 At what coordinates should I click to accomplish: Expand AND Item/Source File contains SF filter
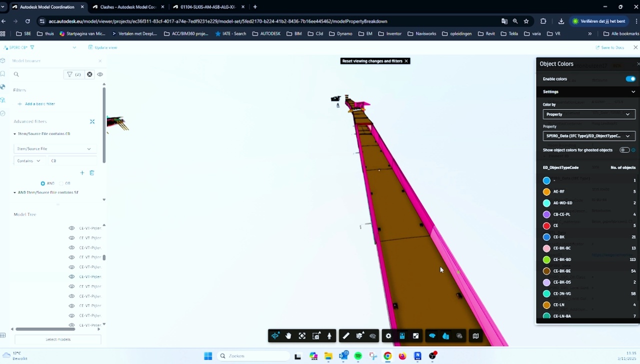[14, 192]
